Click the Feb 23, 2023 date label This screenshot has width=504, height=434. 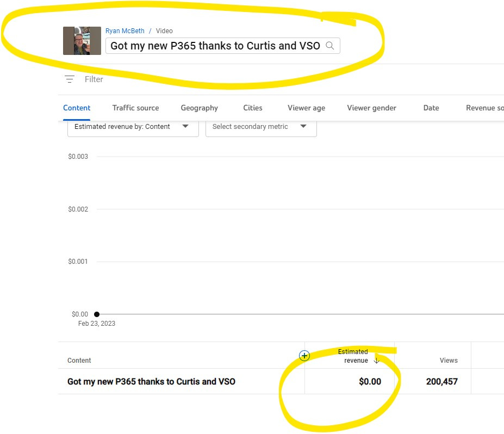click(x=96, y=324)
